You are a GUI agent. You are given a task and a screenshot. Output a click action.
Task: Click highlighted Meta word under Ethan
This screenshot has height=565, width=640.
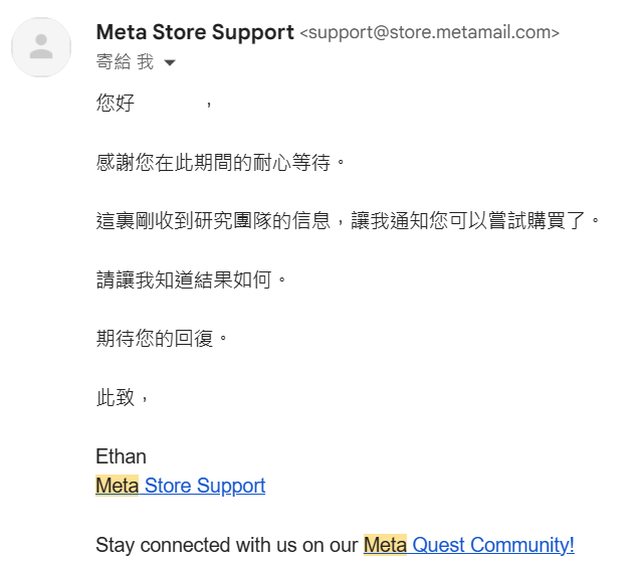tap(117, 486)
